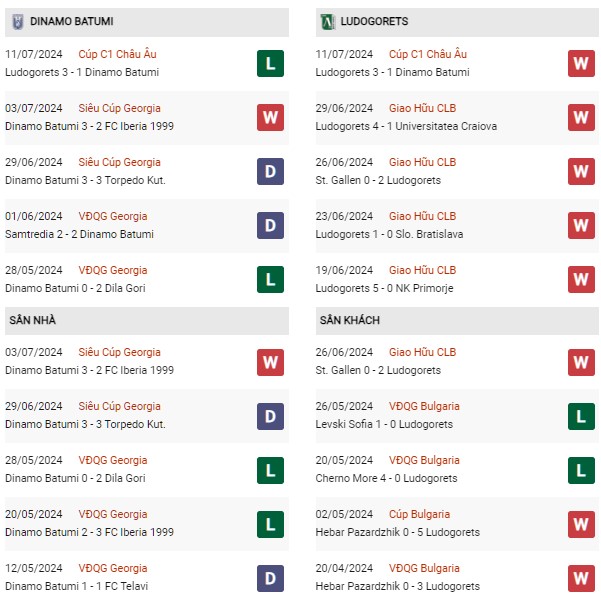Open Giao Hữu CLB link dated 23/06/2024

pos(422,216)
